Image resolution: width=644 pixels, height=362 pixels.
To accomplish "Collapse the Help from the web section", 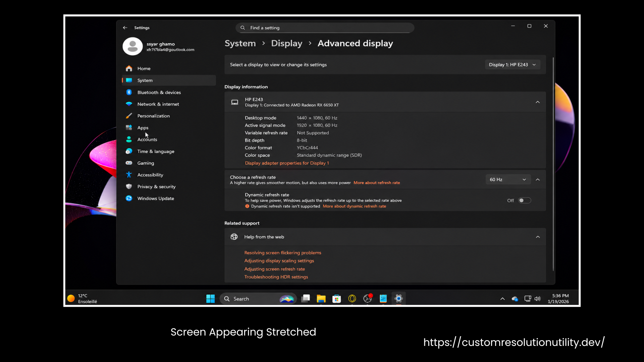I will tap(538, 237).
